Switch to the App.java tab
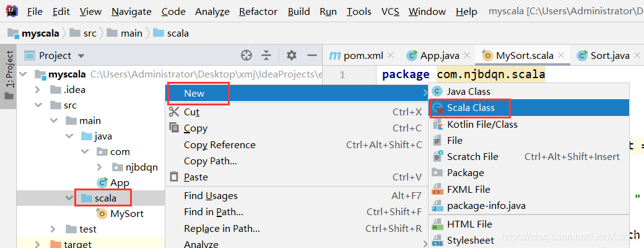Screen dimensions: 644x248 click(438, 56)
